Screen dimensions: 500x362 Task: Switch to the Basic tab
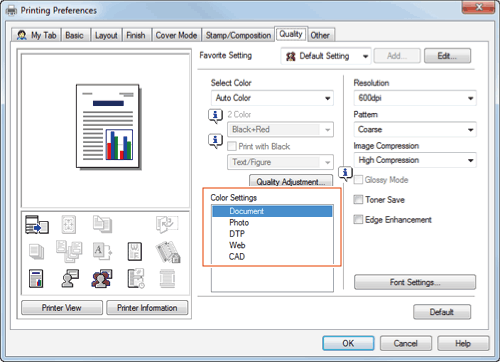point(75,35)
